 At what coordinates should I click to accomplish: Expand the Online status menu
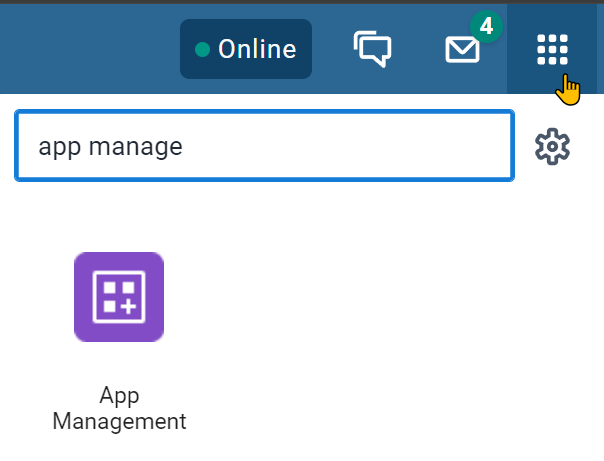tap(246, 49)
